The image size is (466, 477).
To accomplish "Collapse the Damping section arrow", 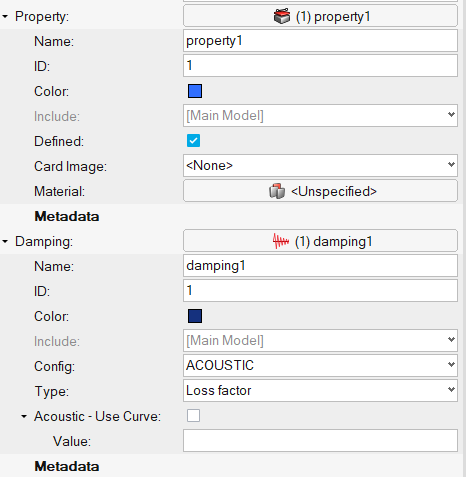I will coord(5,241).
